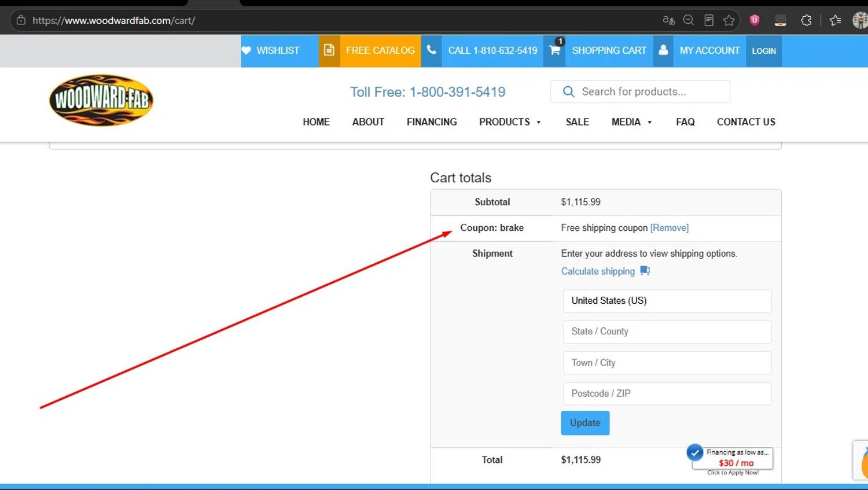The width and height of the screenshot is (868, 490).
Task: Click the Financing $30 / mo banner
Action: pos(733,458)
